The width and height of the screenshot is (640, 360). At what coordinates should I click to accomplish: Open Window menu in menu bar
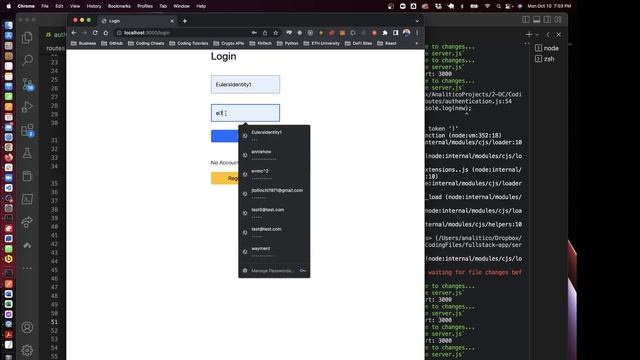[181, 6]
